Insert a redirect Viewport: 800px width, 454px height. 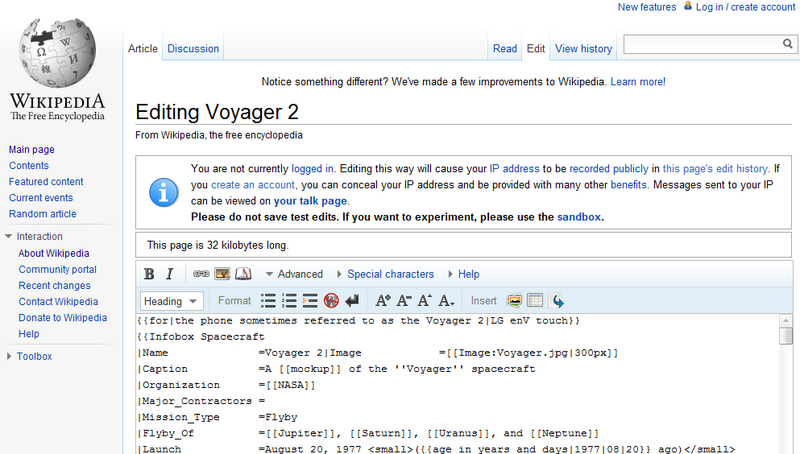[557, 301]
